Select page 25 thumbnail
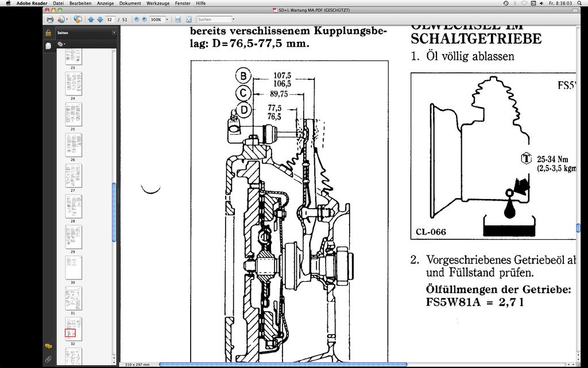588x368 pixels. [73, 114]
